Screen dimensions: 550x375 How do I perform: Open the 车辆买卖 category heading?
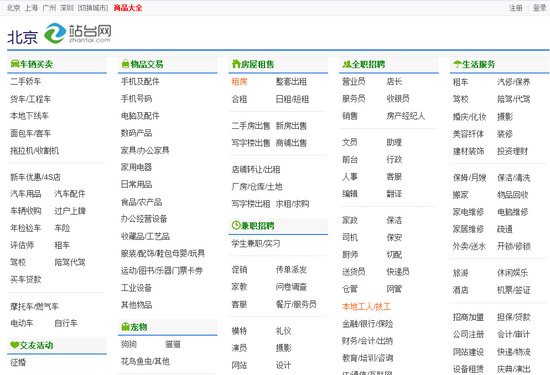36,64
